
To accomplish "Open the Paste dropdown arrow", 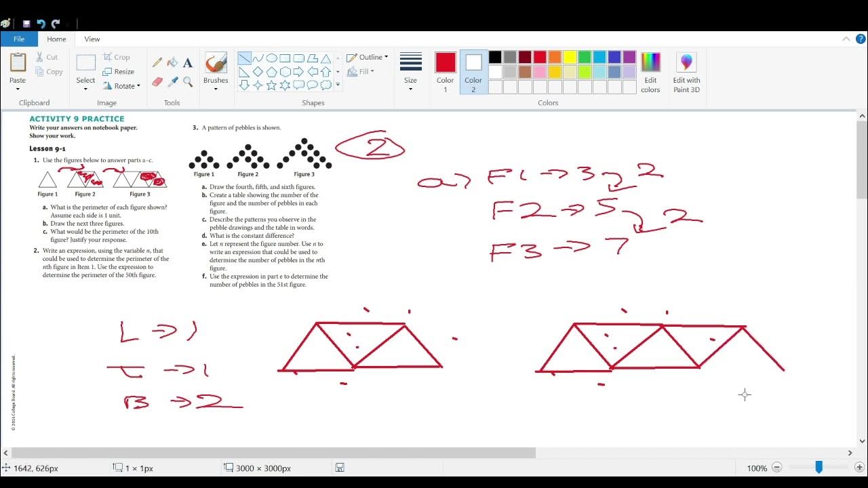I will point(18,88).
